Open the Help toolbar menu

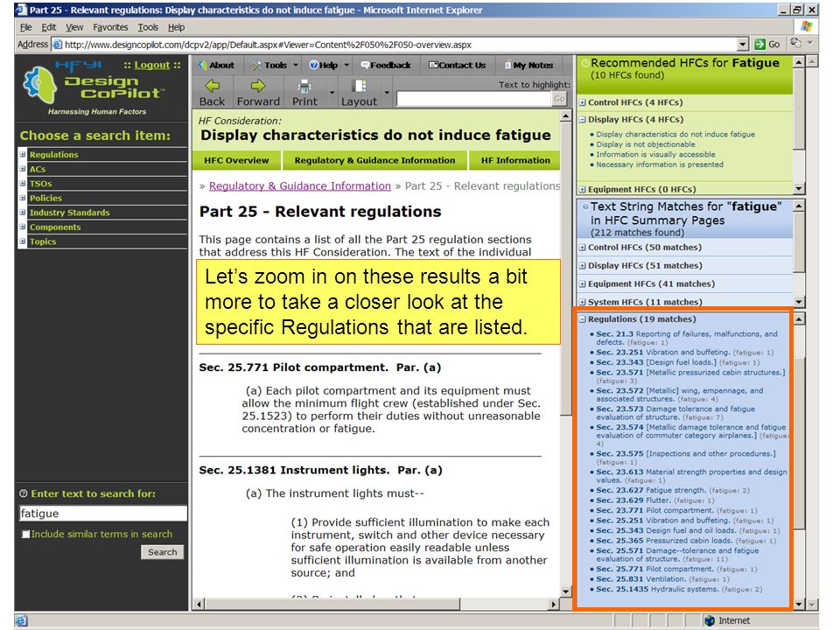tap(329, 65)
